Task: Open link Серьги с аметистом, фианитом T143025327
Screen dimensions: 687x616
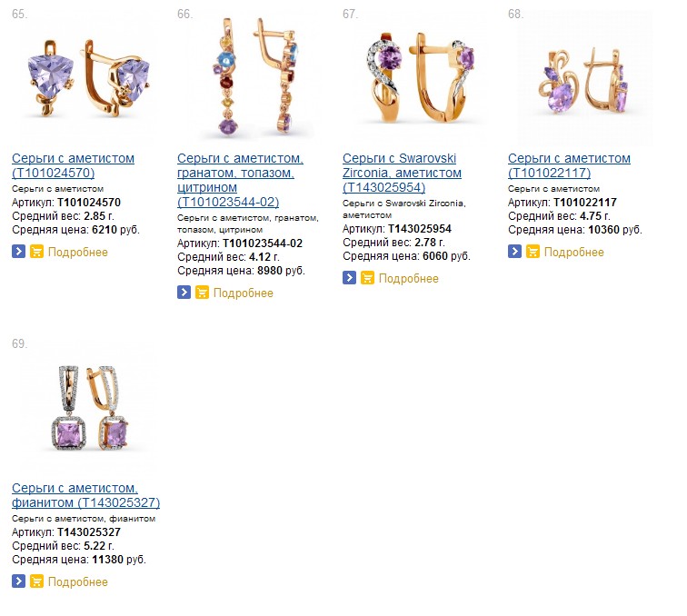Action: (85, 495)
